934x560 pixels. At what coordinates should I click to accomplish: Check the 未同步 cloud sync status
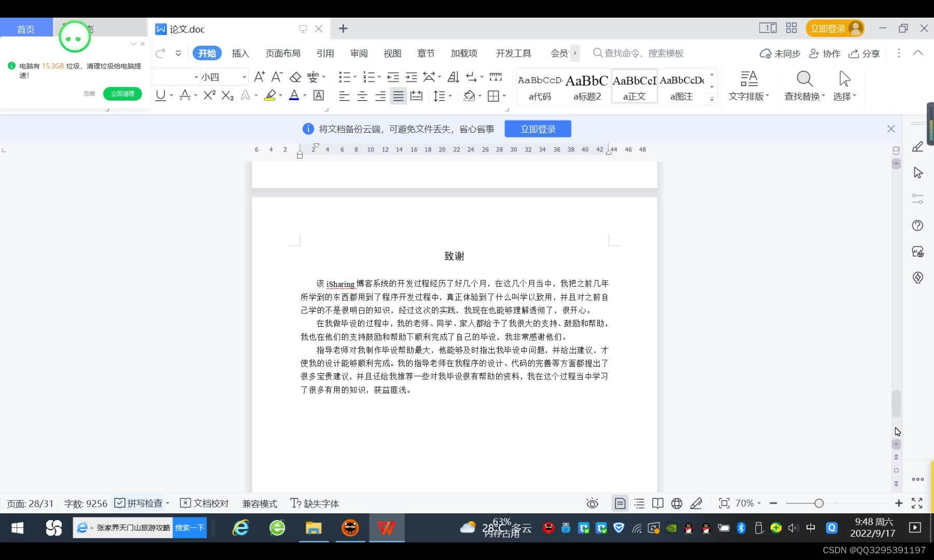(x=780, y=53)
